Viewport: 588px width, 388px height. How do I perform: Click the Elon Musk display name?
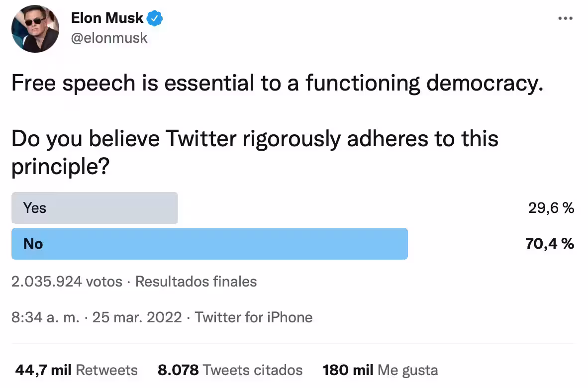click(x=107, y=17)
